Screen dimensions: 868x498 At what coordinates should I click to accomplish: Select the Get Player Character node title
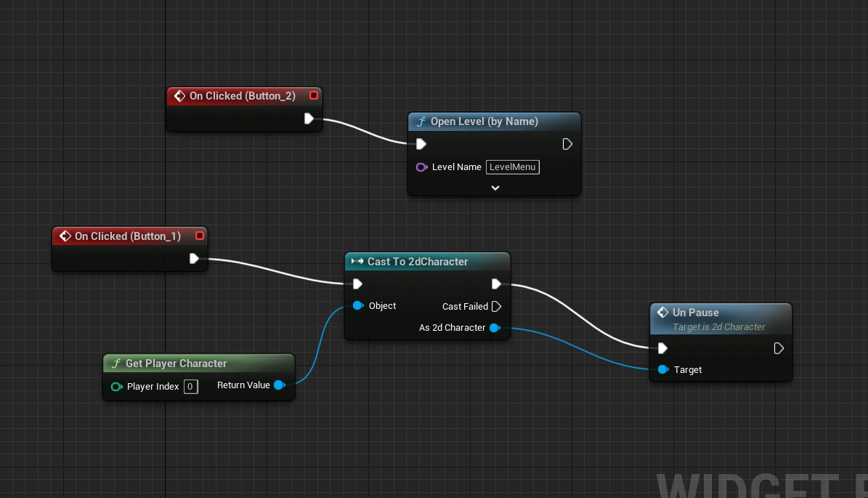(x=176, y=364)
